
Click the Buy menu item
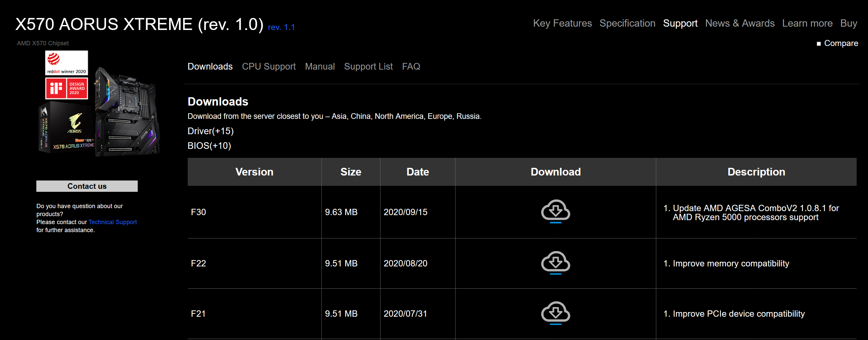pos(848,23)
